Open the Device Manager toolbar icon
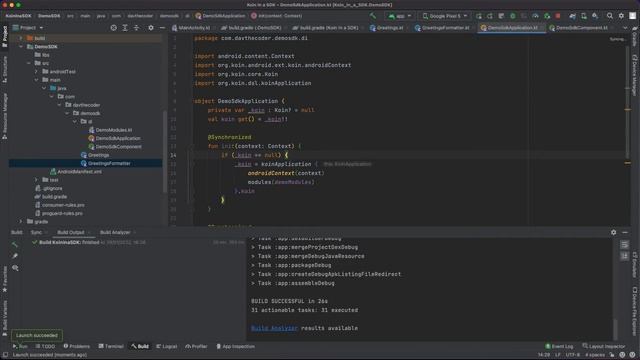This screenshot has height=360, width=640. point(584,16)
